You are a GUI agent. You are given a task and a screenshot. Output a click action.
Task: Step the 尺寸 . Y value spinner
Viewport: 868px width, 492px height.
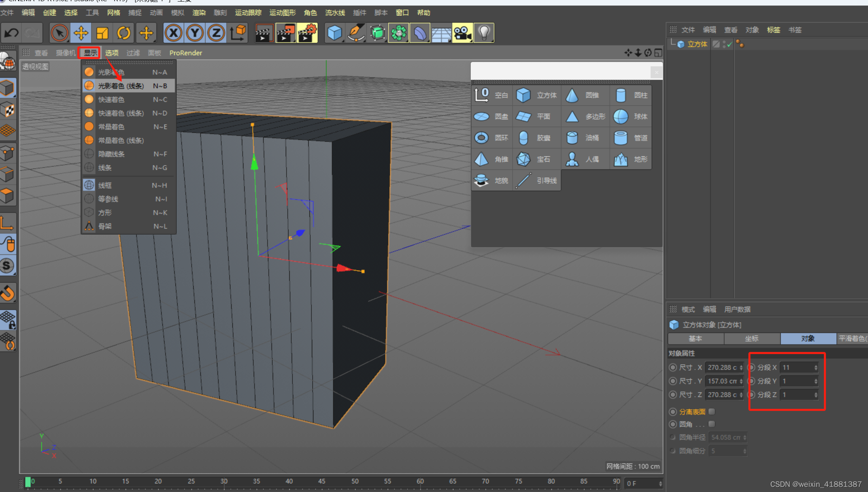click(741, 381)
